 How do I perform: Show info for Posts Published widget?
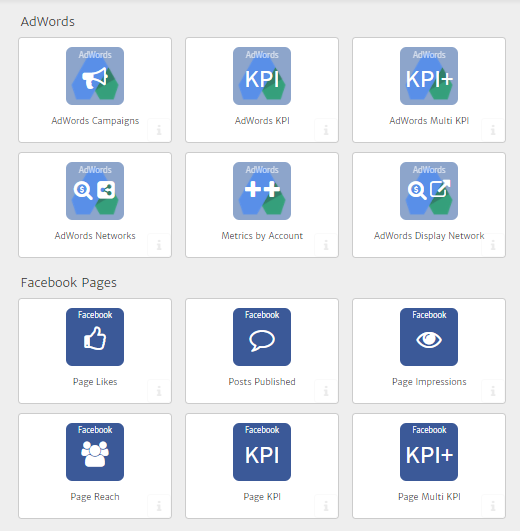click(x=326, y=391)
